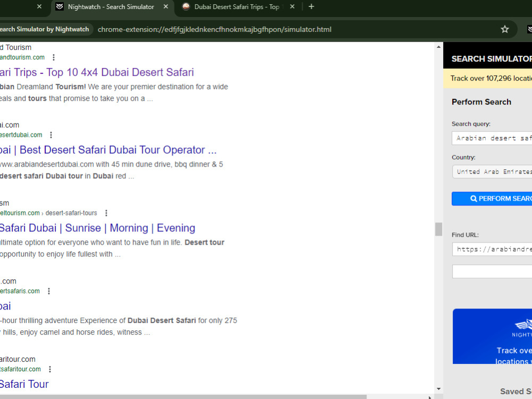Screen dimensions: 532x399
Task: Click the SEARCH SIMULATOR header text
Action: 492,59
